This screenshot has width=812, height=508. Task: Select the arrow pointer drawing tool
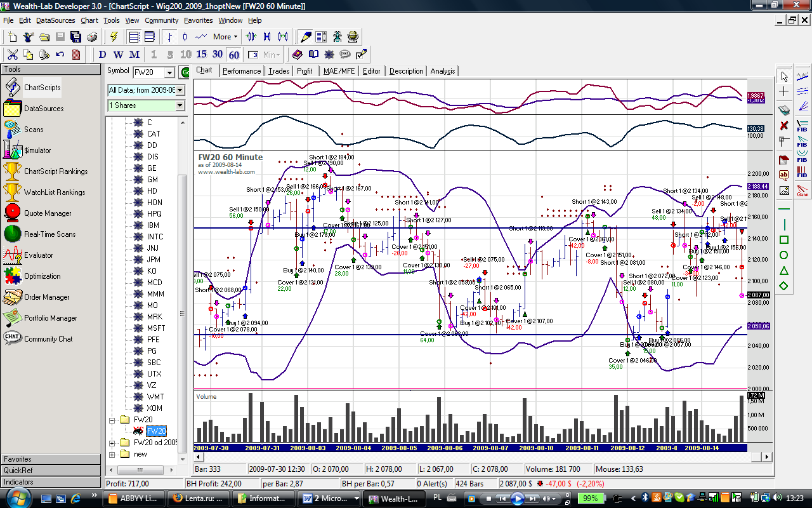click(x=784, y=77)
